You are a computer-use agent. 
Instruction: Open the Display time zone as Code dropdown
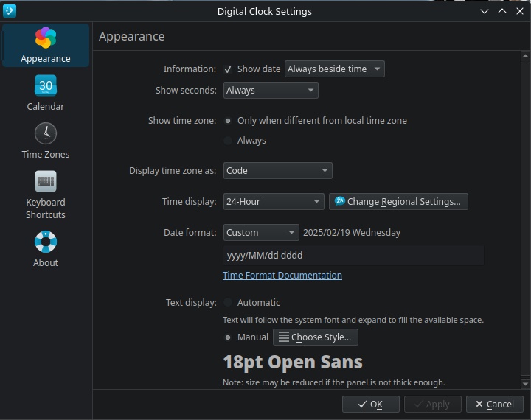278,170
